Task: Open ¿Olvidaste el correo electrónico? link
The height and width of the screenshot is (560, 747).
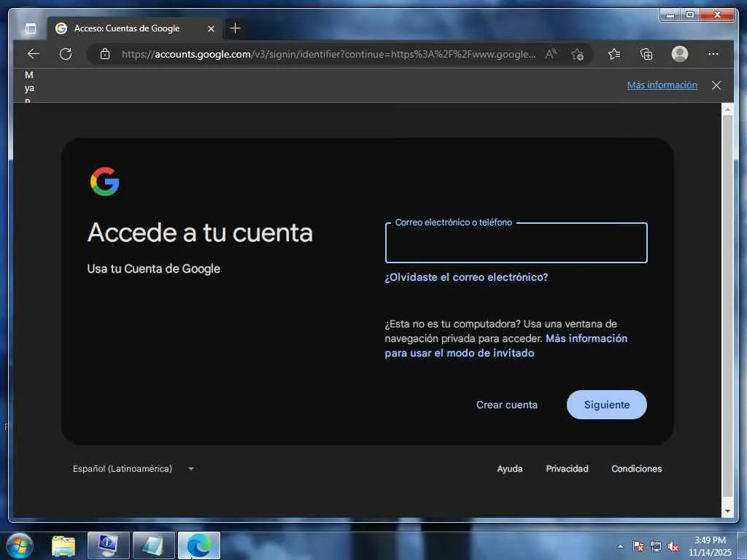Action: point(466,277)
